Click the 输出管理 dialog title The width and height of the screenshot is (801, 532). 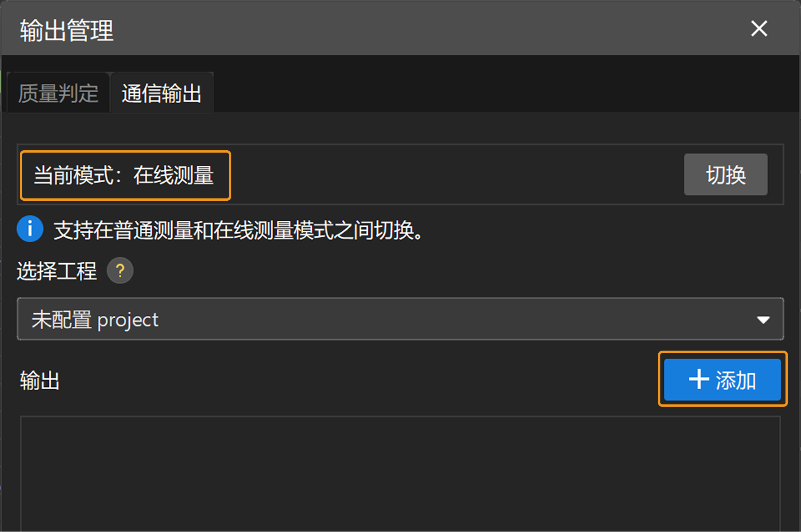coord(66,30)
